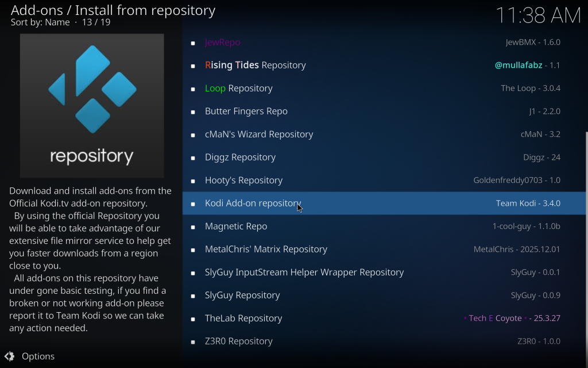Click the Options gear icon
588x368 pixels.
tap(9, 356)
